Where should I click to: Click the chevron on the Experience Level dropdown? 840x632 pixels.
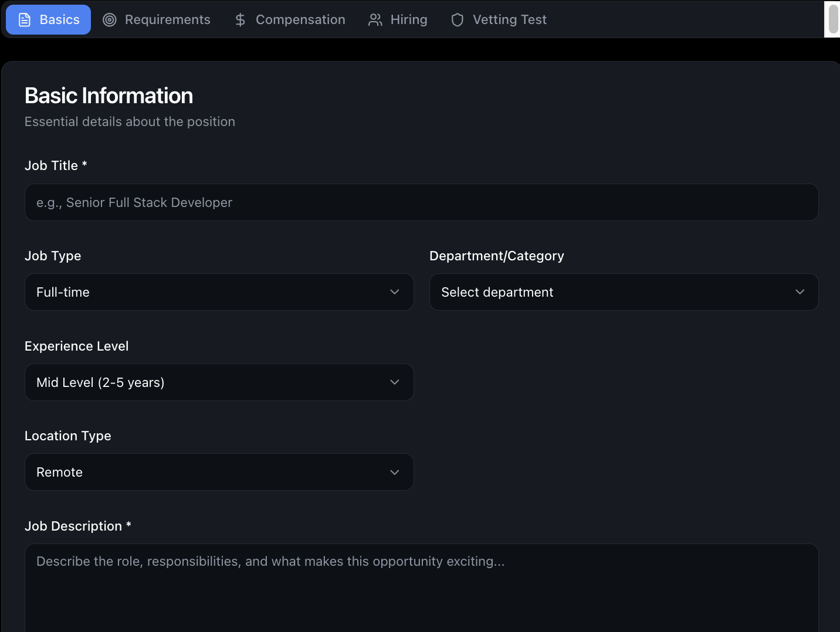[x=394, y=382]
